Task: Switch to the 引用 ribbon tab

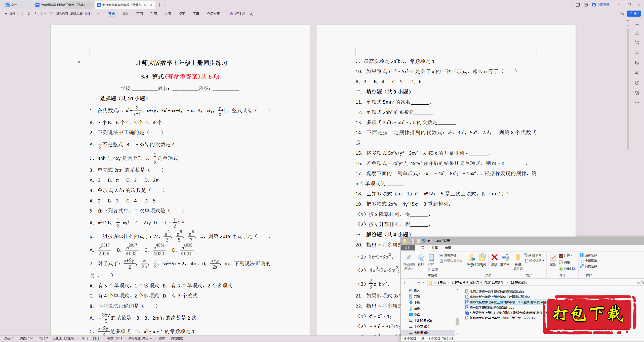Action: (x=153, y=14)
